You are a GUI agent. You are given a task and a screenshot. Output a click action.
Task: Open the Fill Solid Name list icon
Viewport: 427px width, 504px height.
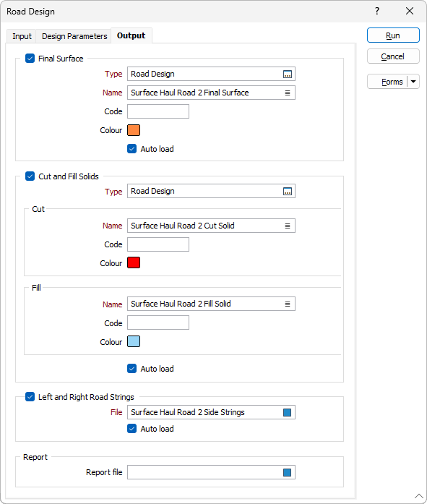pos(288,304)
